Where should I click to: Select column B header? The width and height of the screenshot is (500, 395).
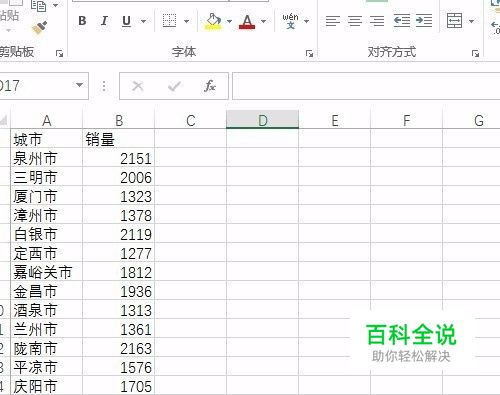click(119, 120)
